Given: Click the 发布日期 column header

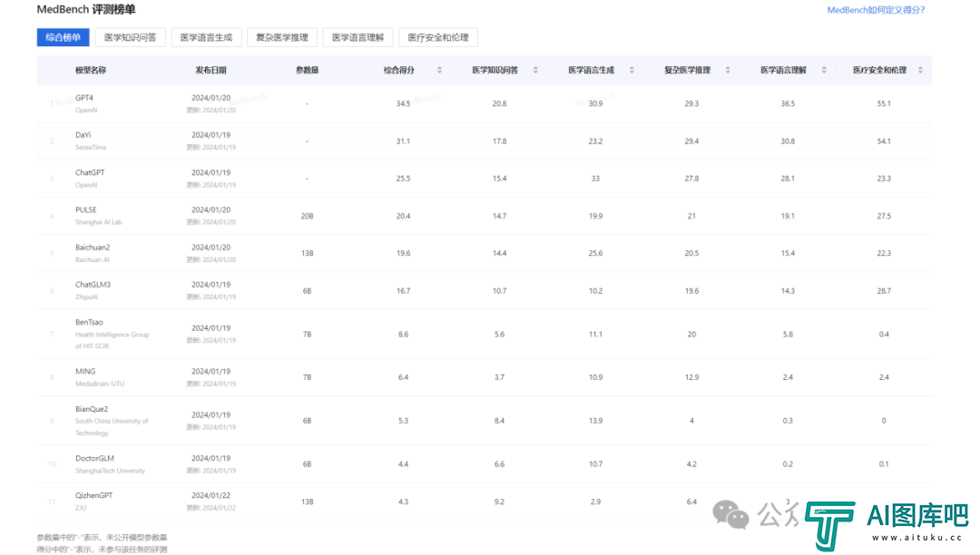Looking at the screenshot, I should tap(211, 70).
